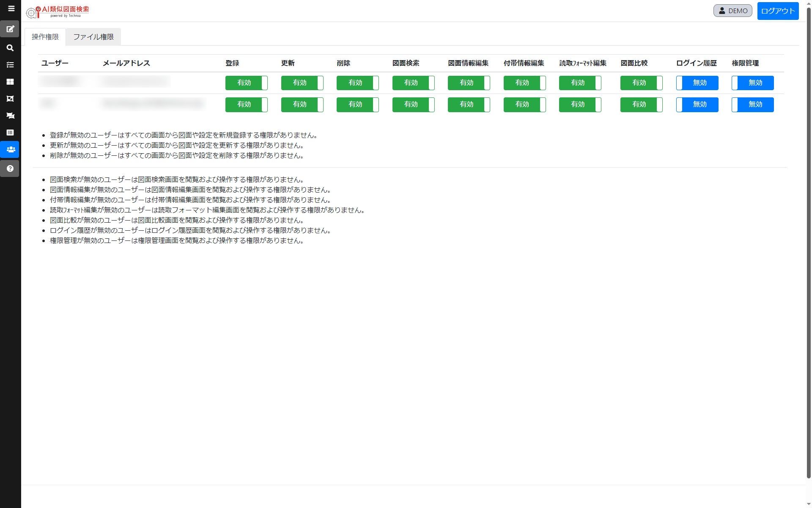Image resolution: width=812 pixels, height=508 pixels.
Task: Toggle 図面比較 switch for the second user
Action: 641,105
